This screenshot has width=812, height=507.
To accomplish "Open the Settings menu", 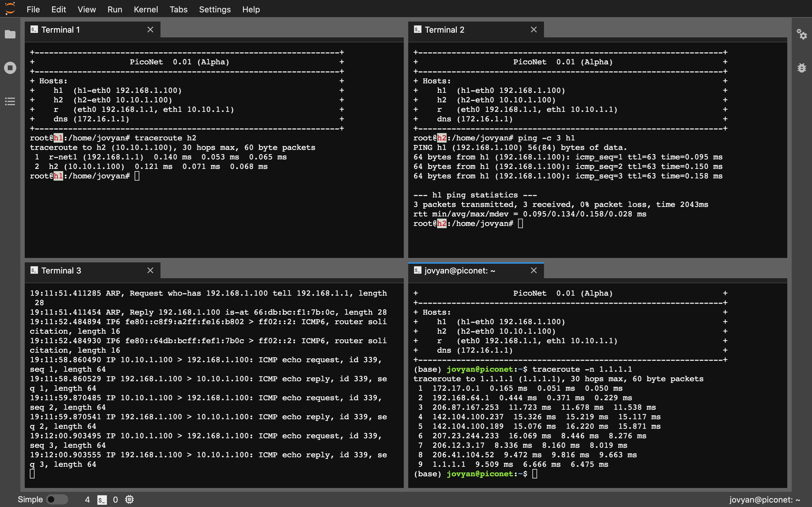I will point(215,10).
